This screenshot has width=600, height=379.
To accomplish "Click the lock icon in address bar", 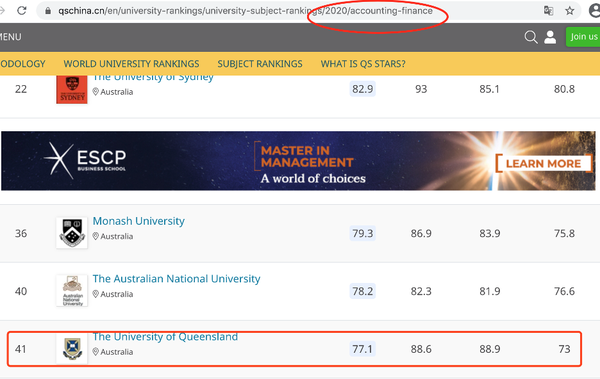I will [48, 11].
